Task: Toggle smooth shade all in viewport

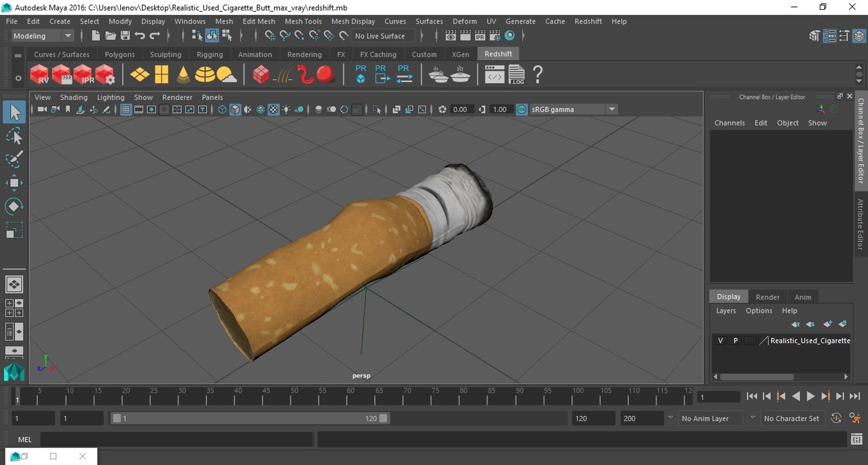Action: pyautogui.click(x=235, y=109)
